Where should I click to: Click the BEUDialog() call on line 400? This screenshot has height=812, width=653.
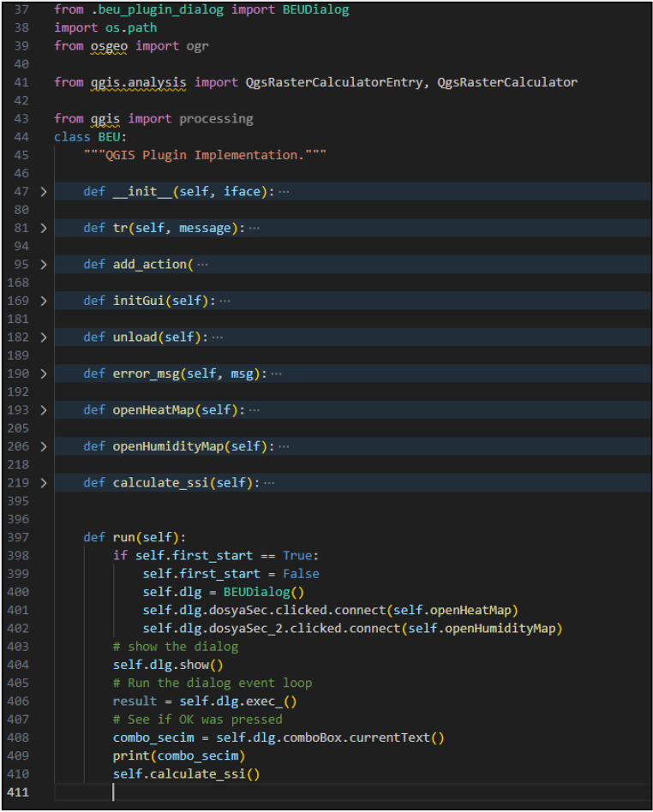(264, 592)
